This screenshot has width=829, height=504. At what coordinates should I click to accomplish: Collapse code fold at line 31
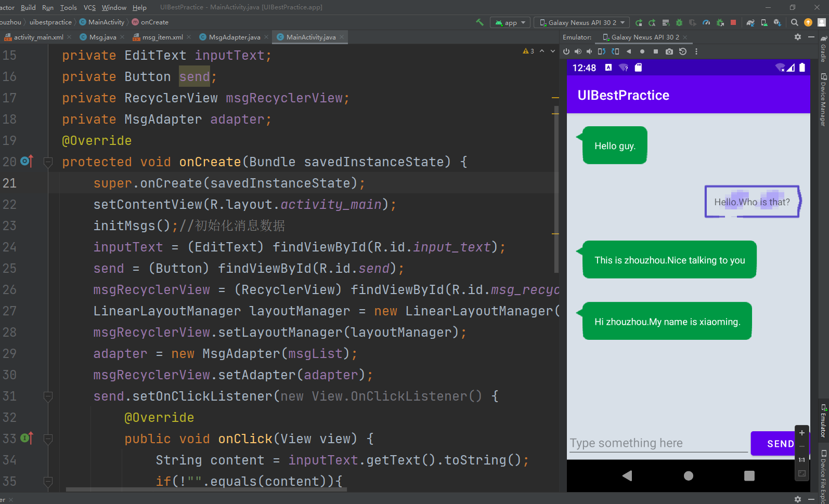point(48,396)
